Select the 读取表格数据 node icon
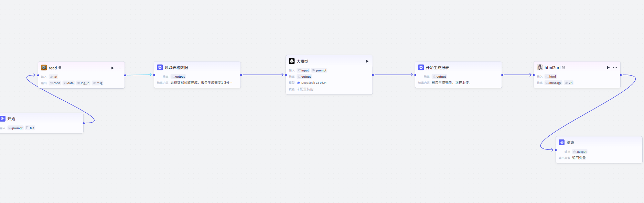 click(x=160, y=67)
